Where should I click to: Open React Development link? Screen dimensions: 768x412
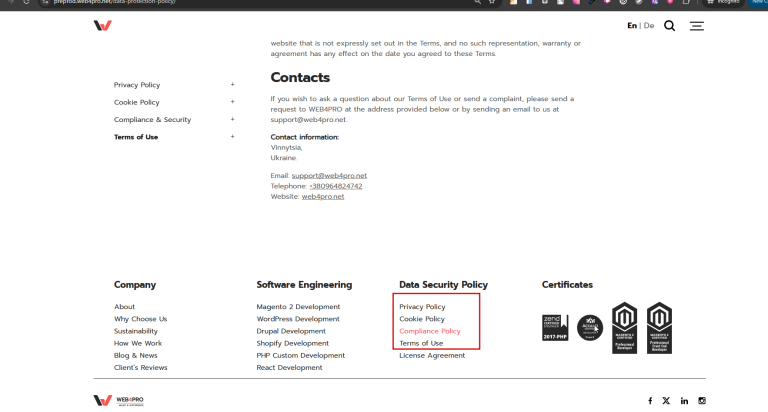click(x=289, y=367)
